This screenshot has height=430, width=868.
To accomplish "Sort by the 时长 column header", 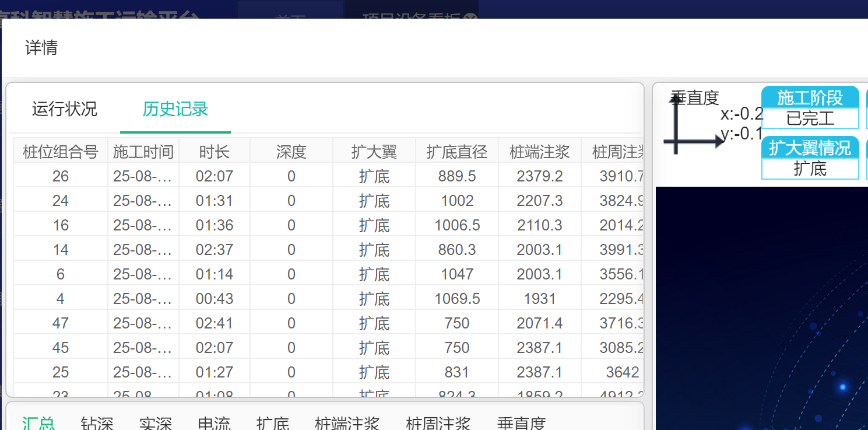I will [215, 152].
